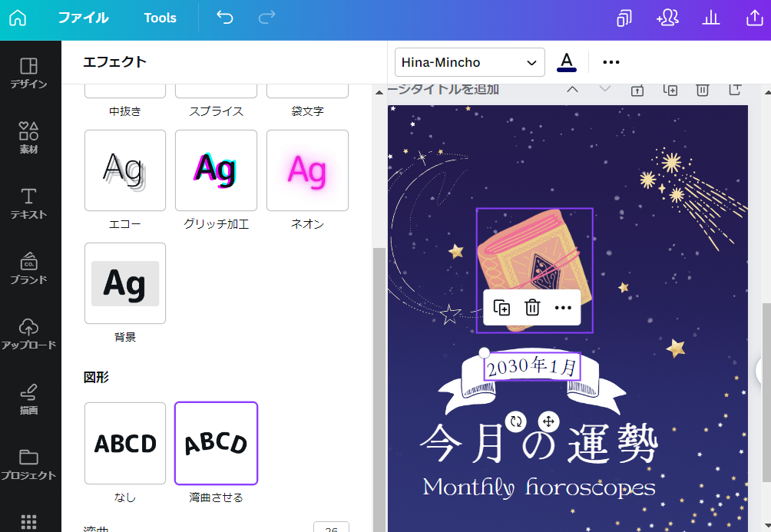Select the white ribbon banner graphic

(x=532, y=388)
